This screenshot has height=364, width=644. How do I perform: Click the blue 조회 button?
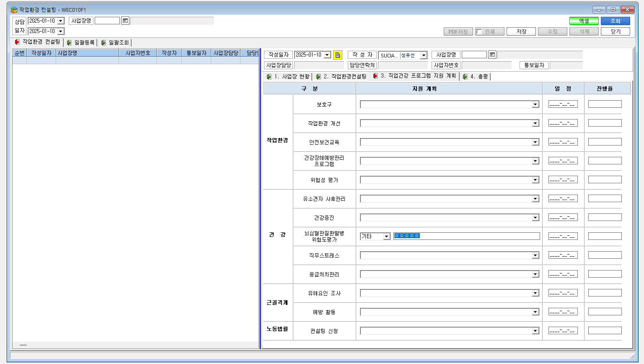coord(615,21)
